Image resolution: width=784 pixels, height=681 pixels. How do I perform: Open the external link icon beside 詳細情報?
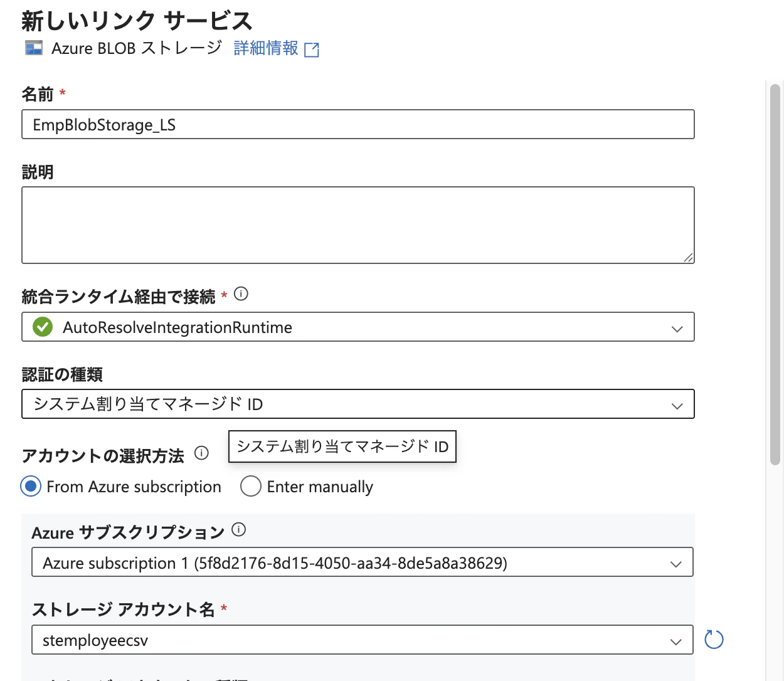(x=312, y=48)
